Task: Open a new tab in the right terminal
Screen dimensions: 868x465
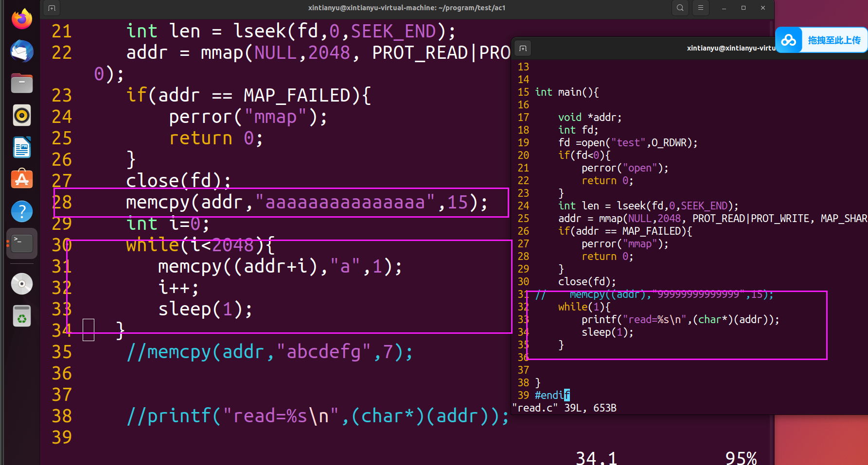Action: pos(523,48)
